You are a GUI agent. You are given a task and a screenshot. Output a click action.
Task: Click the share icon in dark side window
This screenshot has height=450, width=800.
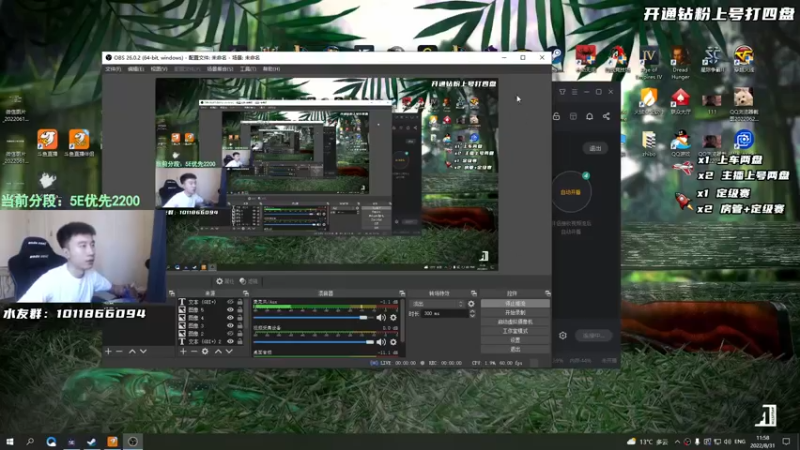pyautogui.click(x=606, y=116)
